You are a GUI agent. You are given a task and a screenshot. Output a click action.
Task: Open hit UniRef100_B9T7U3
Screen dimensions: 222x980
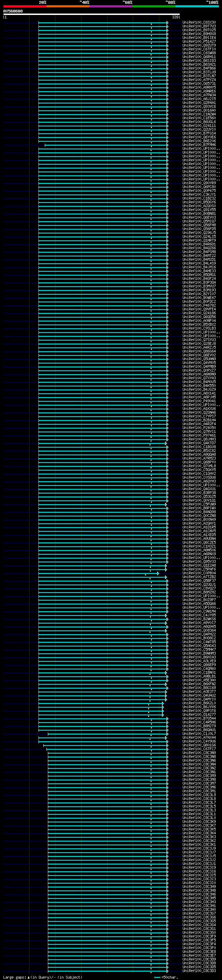click(x=199, y=26)
